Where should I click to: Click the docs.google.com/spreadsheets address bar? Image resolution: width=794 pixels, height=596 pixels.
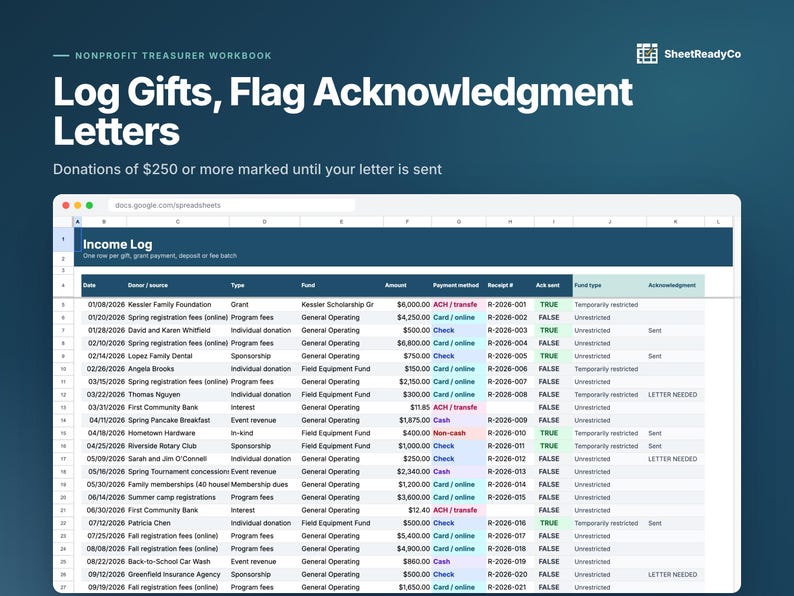(x=231, y=205)
